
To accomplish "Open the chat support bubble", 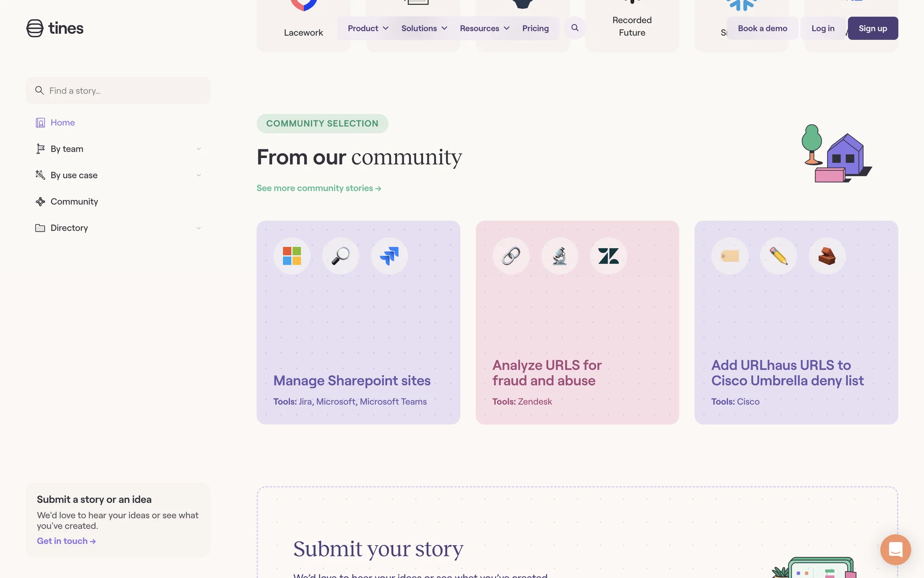I will (895, 550).
